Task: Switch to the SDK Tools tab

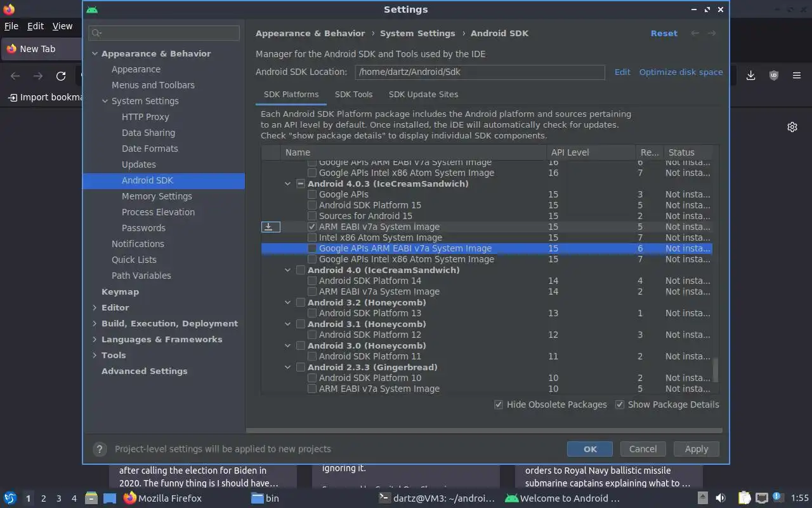Action: 353,94
